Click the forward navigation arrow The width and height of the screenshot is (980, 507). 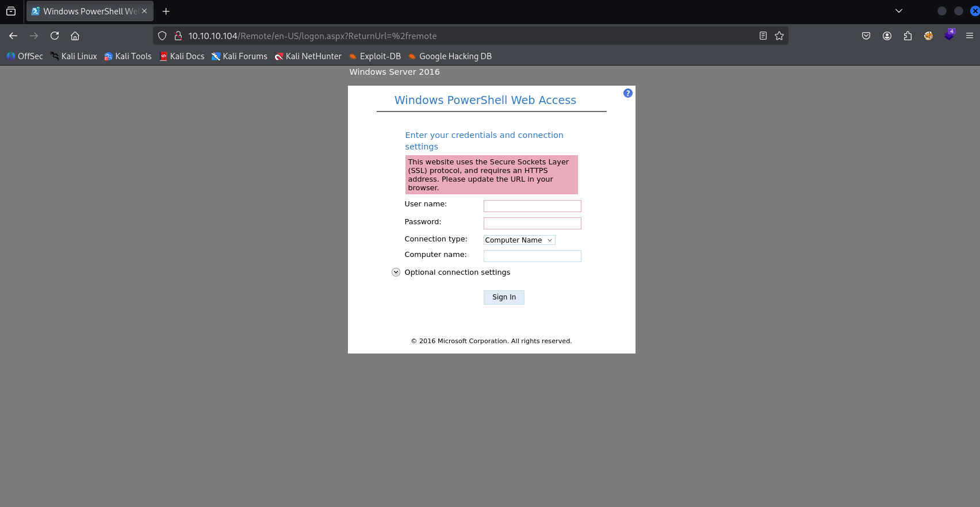click(34, 36)
